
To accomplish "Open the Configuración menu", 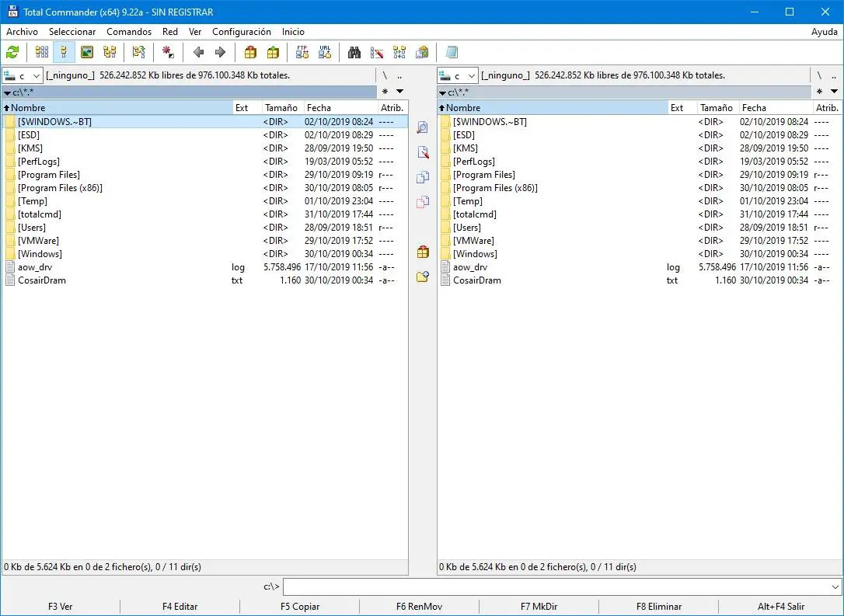I will 242,32.
